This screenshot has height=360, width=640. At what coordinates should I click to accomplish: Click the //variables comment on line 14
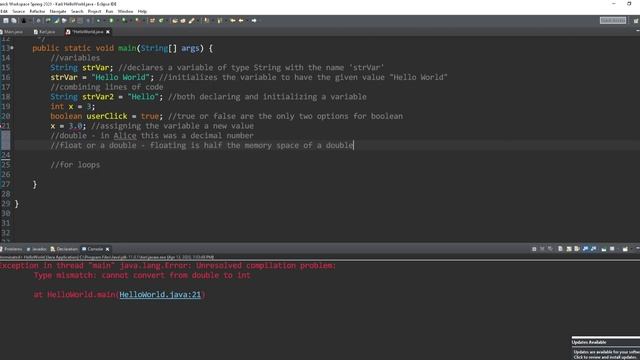click(75, 58)
